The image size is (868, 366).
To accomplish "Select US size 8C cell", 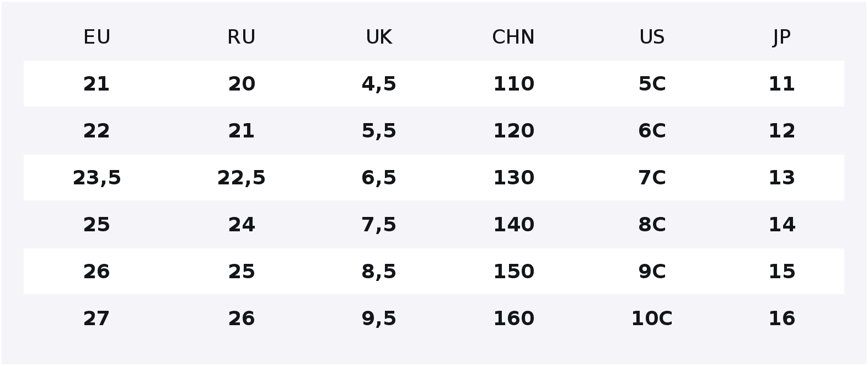I will [652, 225].
